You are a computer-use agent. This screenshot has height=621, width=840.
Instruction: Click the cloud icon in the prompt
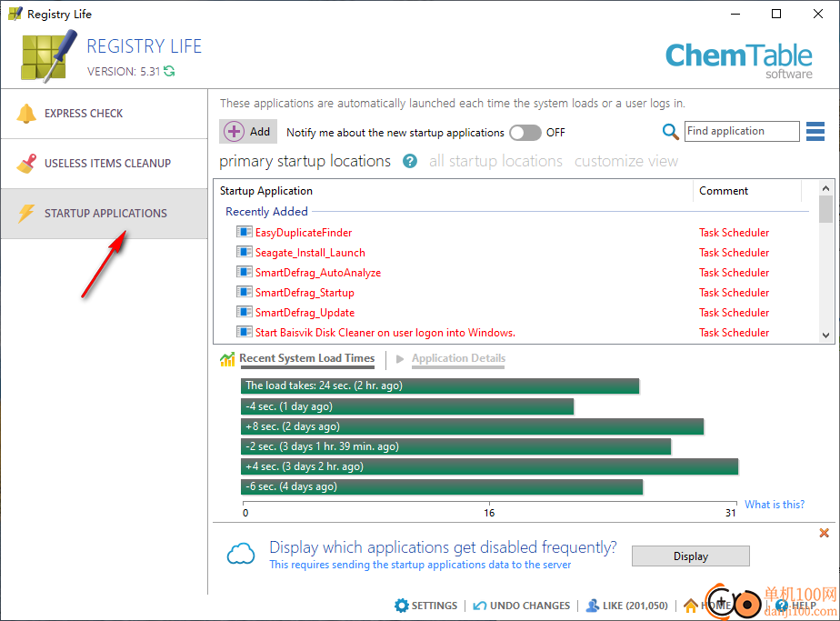241,554
